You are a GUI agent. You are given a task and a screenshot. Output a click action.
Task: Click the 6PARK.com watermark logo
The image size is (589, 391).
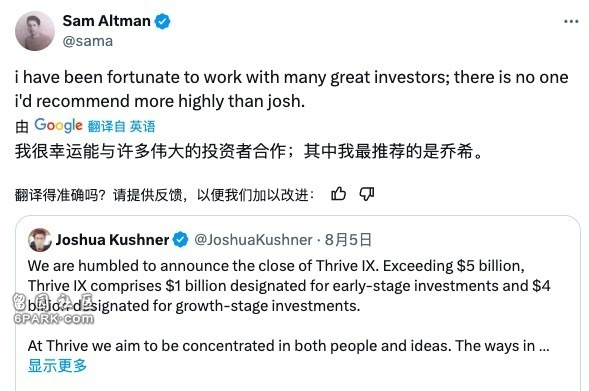click(x=53, y=309)
